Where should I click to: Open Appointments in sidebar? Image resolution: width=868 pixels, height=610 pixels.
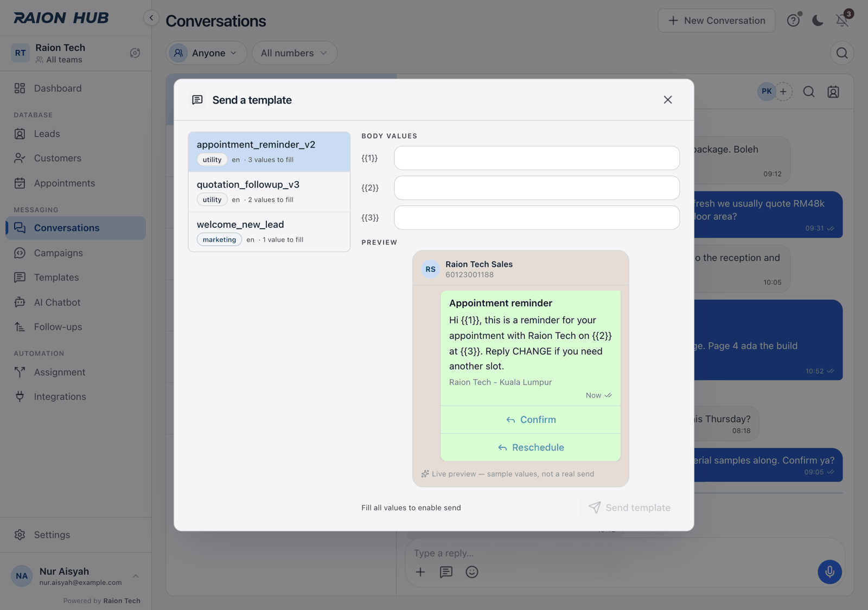coord(75,183)
